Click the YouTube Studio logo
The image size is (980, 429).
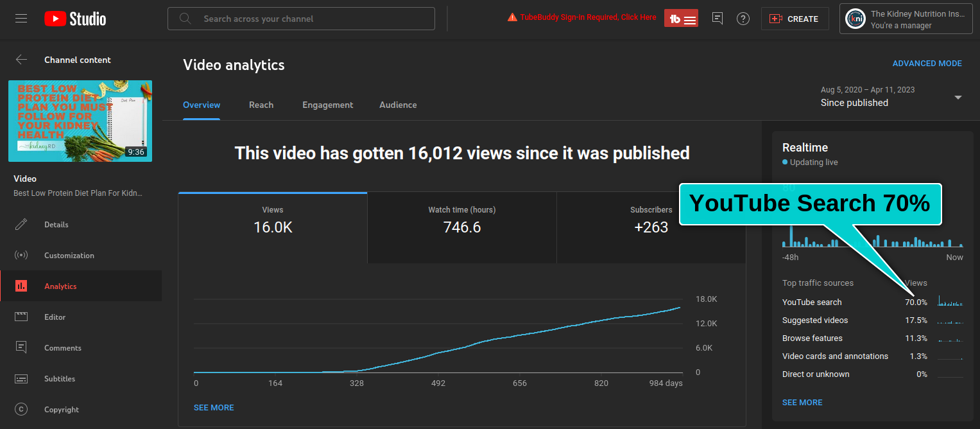click(x=75, y=19)
